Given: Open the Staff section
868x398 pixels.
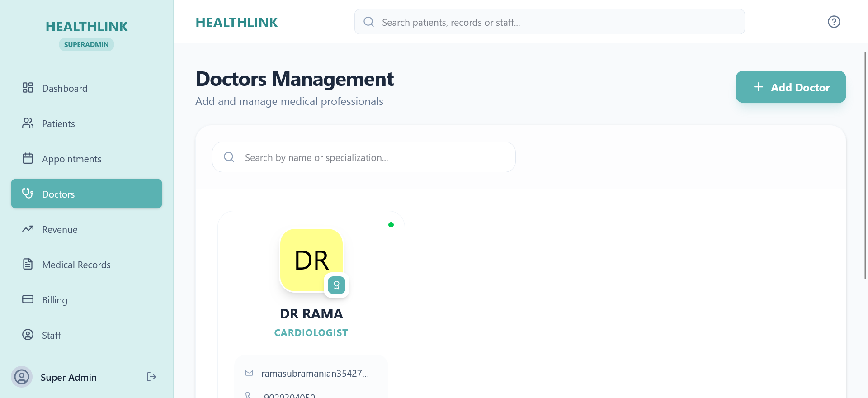Looking at the screenshot, I should 86,335.
